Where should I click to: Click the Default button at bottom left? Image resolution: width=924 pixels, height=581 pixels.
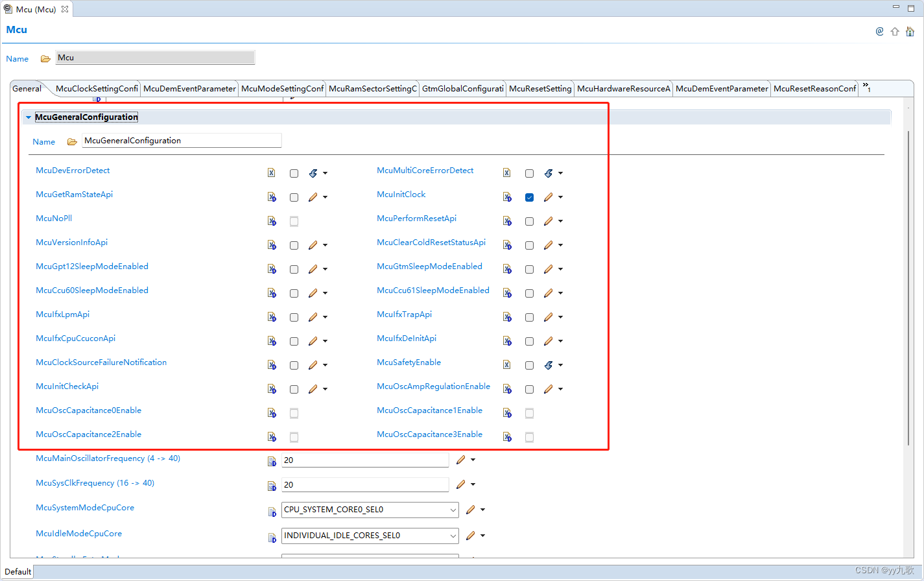pos(18,572)
